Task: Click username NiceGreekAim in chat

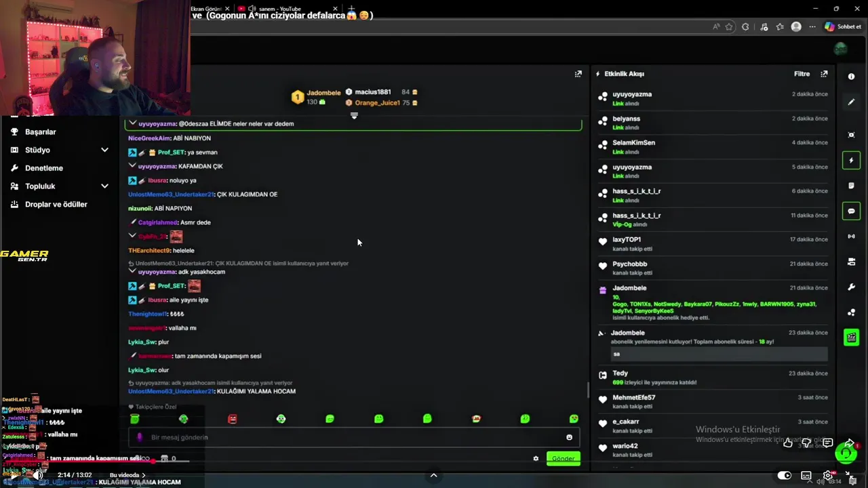Action: point(149,138)
